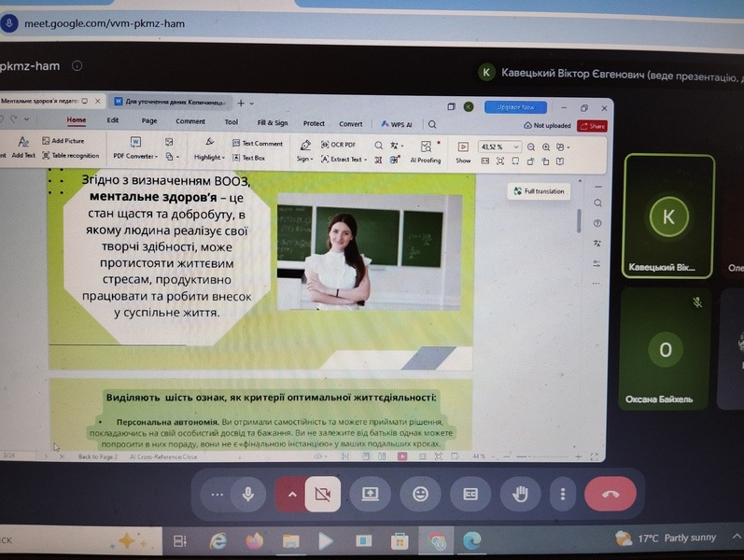Click the AI Proofing icon
Image resolution: width=744 pixels, height=560 pixels.
click(x=426, y=152)
